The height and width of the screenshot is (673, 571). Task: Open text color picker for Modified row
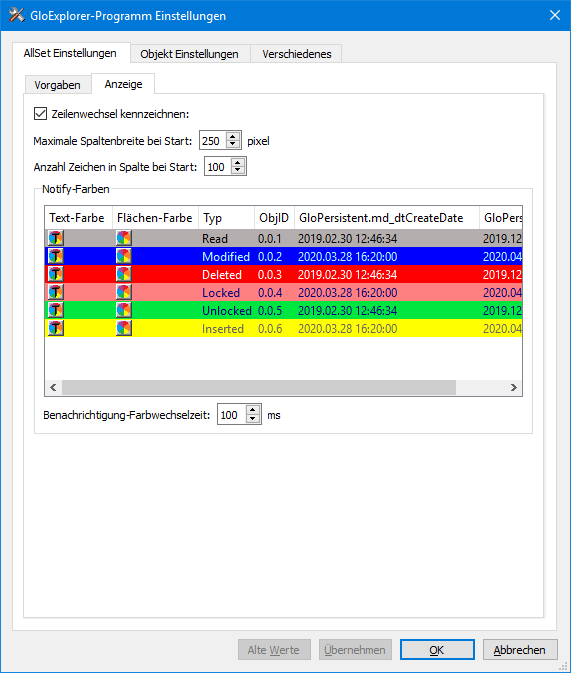[56, 256]
